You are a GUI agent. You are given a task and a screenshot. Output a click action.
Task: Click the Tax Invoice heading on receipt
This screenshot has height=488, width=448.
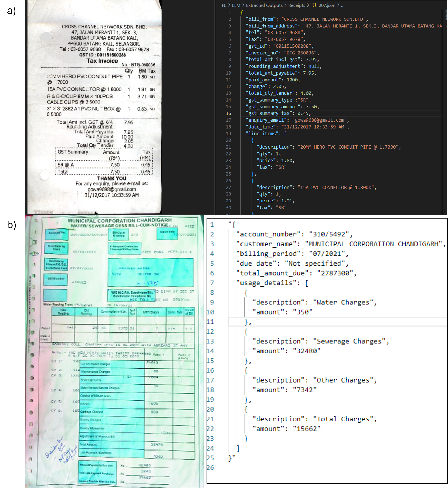coord(102,61)
